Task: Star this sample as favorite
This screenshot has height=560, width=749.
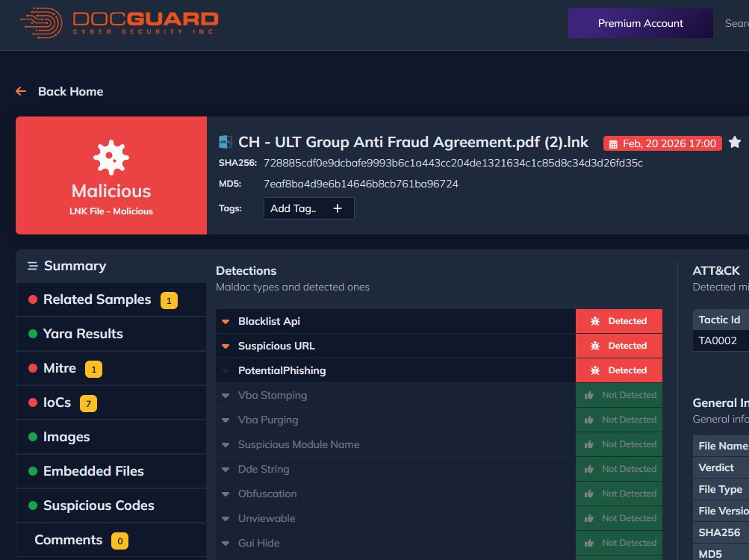Action: coord(735,143)
